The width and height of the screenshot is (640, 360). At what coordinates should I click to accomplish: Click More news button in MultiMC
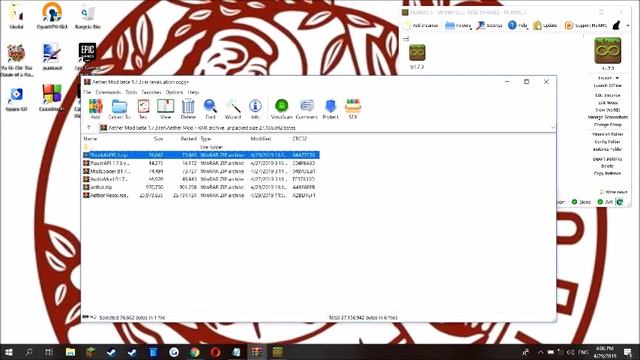click(613, 192)
